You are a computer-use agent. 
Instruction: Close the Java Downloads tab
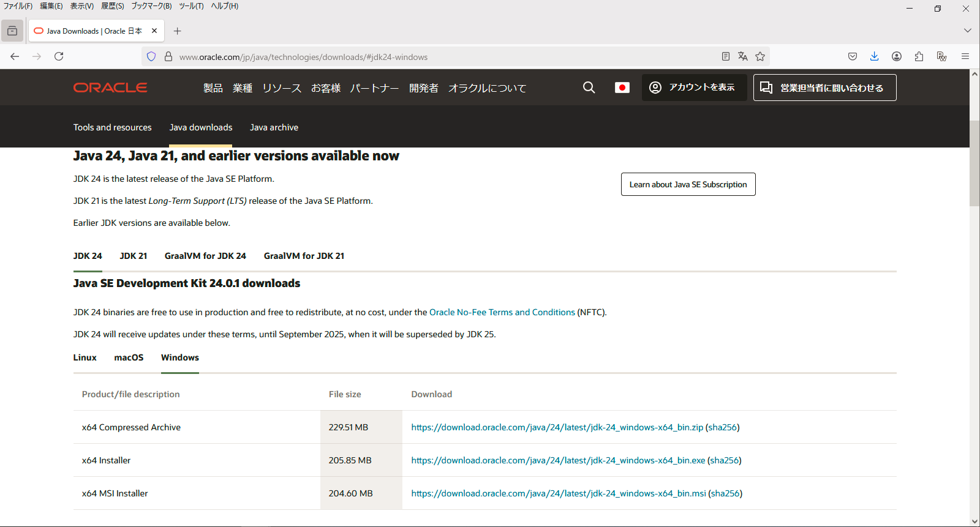coord(154,31)
